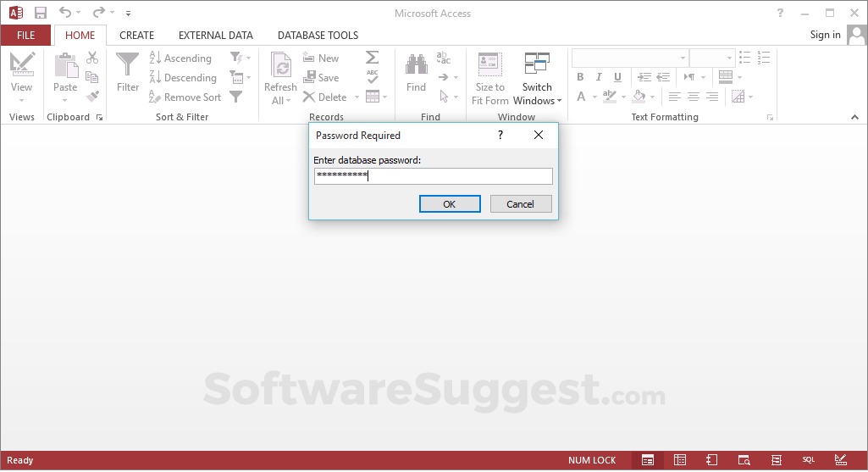Switch to the EXTERNAL DATA tab
868x472 pixels.
click(x=216, y=36)
